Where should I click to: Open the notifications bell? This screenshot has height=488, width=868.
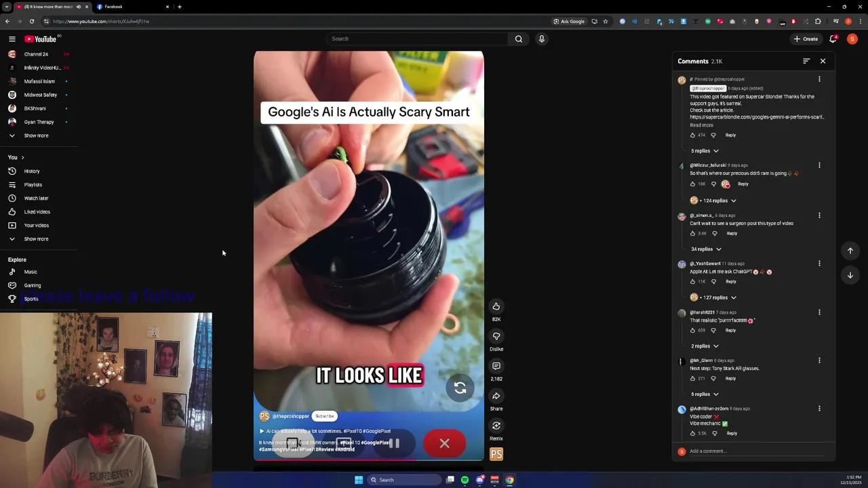(833, 39)
